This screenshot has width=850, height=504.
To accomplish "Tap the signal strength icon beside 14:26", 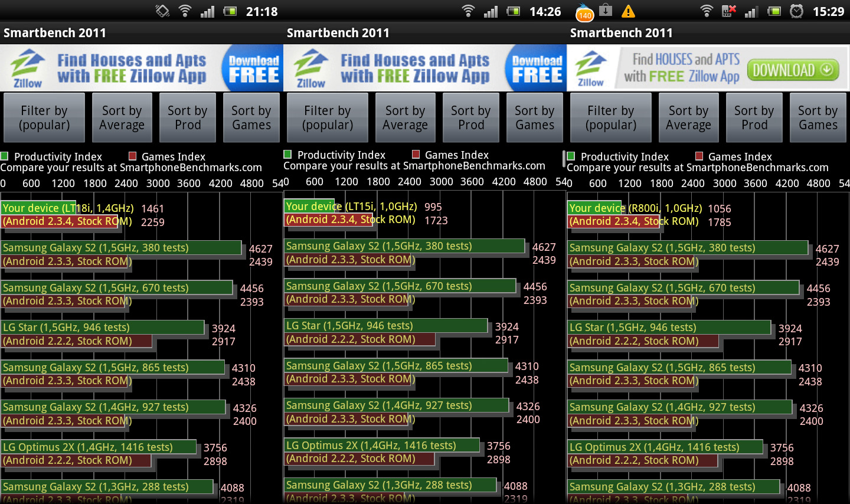I will click(x=491, y=11).
